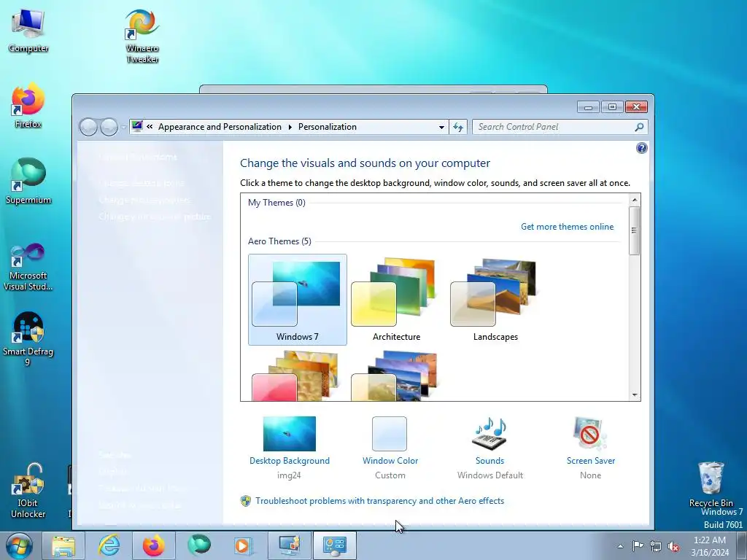Open Windows Explorer from the taskbar
The height and width of the screenshot is (560, 747).
coord(64,545)
